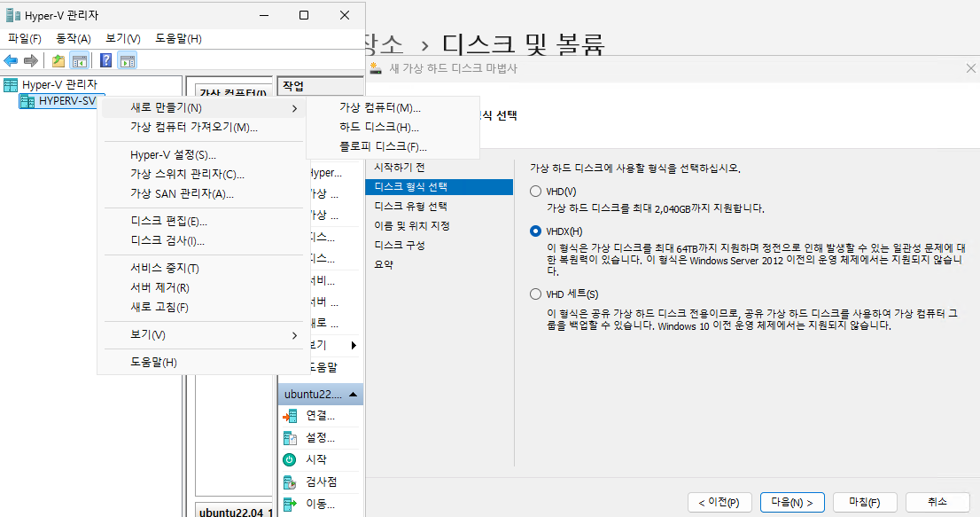Toggle the console tree pane icon
The height and width of the screenshot is (517, 980).
pos(80,60)
